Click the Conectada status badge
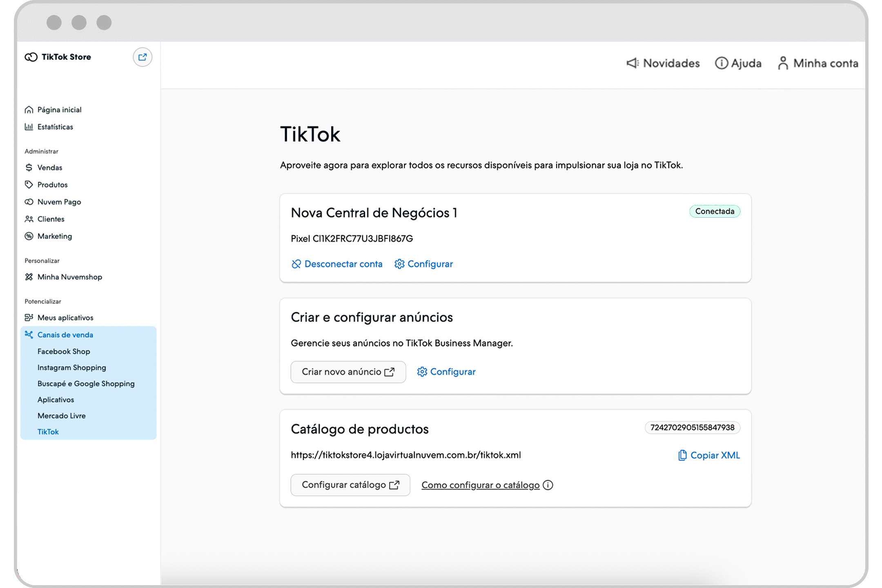882x588 pixels. pyautogui.click(x=715, y=212)
